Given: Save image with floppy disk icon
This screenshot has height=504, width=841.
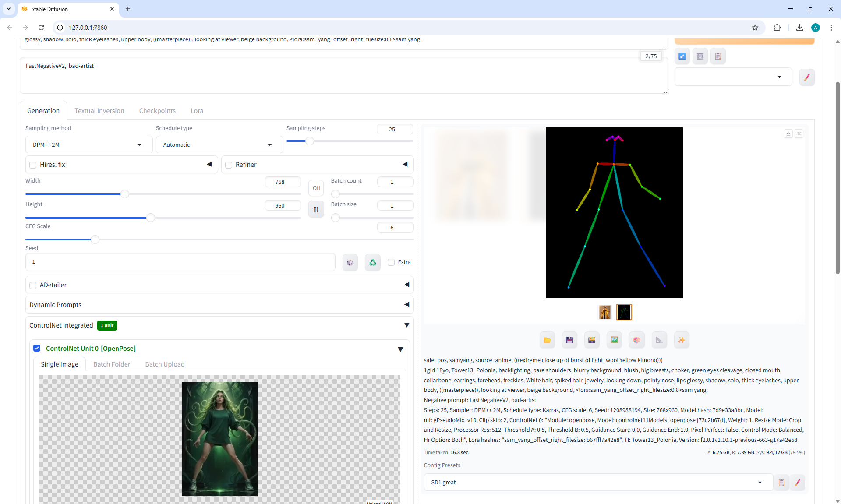Looking at the screenshot, I should click(x=569, y=340).
